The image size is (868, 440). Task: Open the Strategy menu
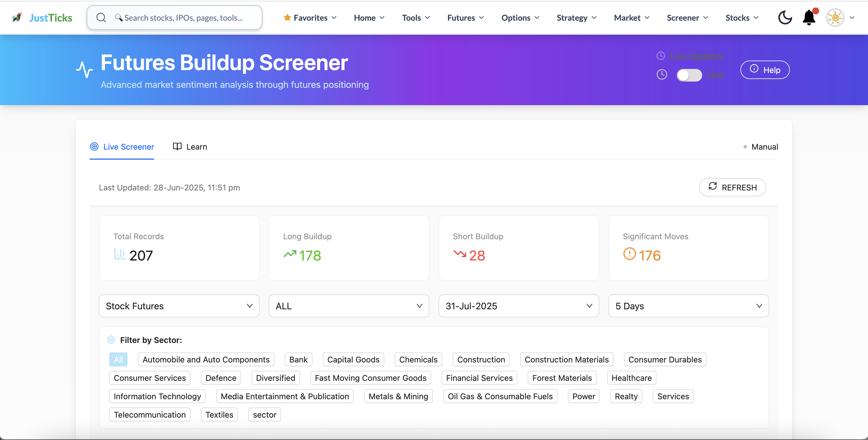click(577, 18)
